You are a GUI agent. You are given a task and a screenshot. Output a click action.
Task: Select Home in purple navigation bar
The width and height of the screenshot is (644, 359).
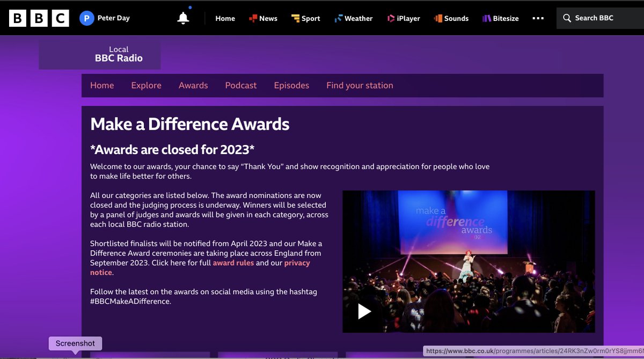click(102, 85)
